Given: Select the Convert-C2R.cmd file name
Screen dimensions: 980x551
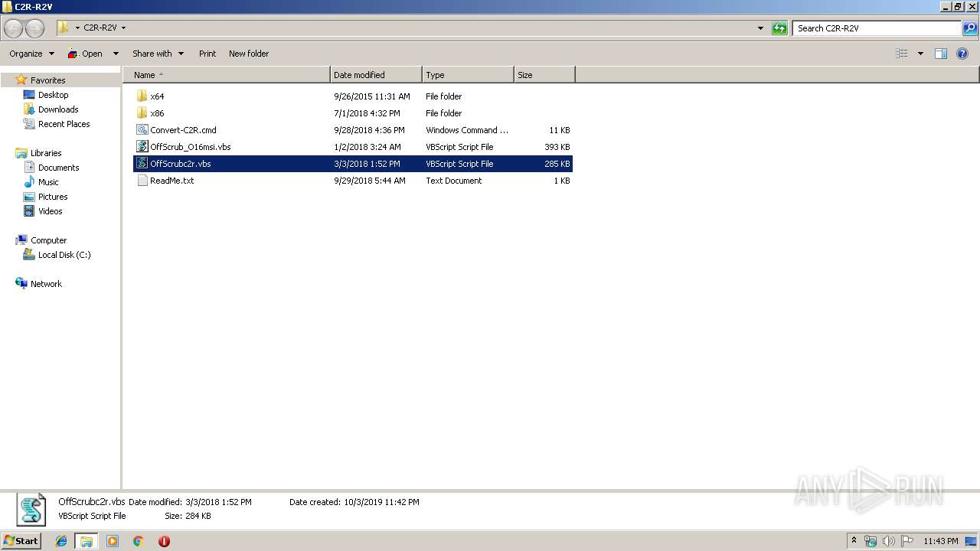Looking at the screenshot, I should 183,130.
